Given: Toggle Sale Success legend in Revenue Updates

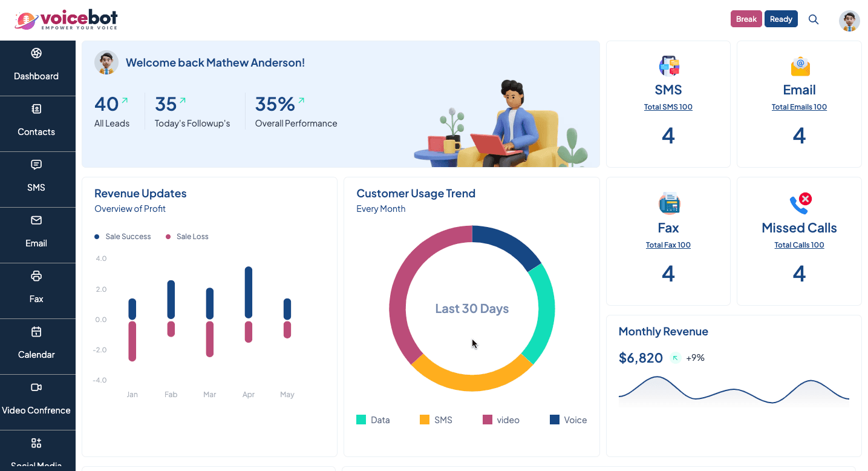Looking at the screenshot, I should click(x=123, y=237).
